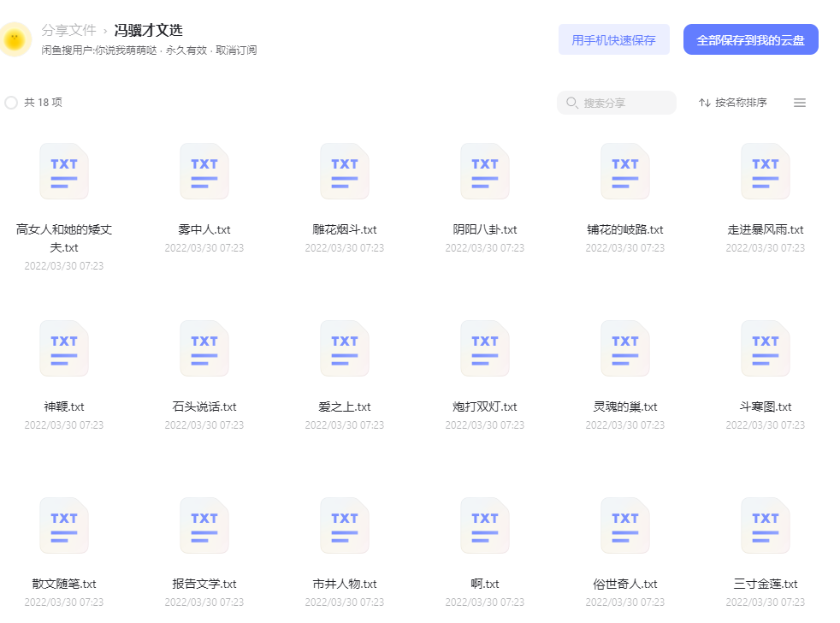The width and height of the screenshot is (840, 623).
Task: Open the TXT icon for 爱之上.txt
Action: click(x=345, y=348)
